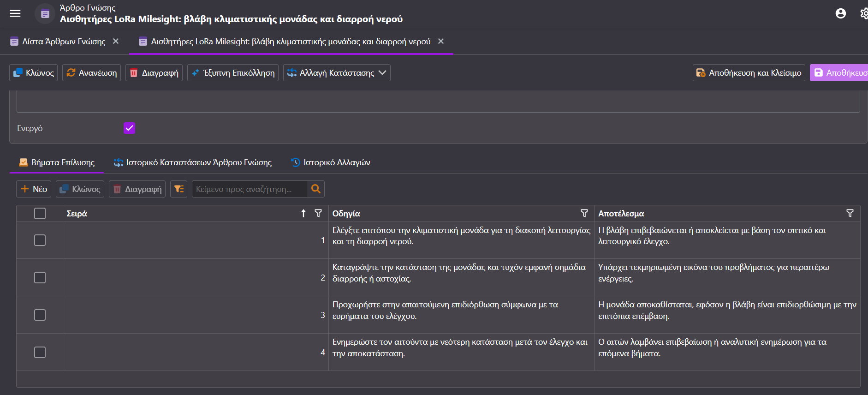Click the Νέο button for steps
868x395 pixels.
34,189
